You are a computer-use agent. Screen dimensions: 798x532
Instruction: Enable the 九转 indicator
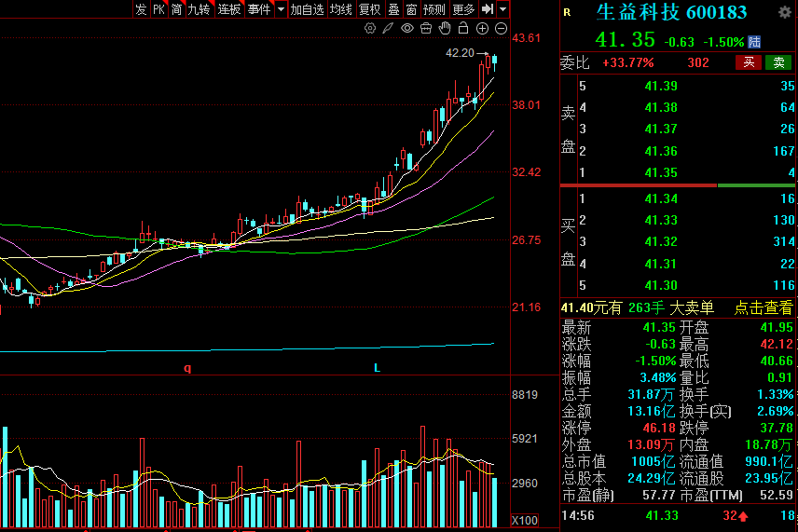click(x=199, y=9)
